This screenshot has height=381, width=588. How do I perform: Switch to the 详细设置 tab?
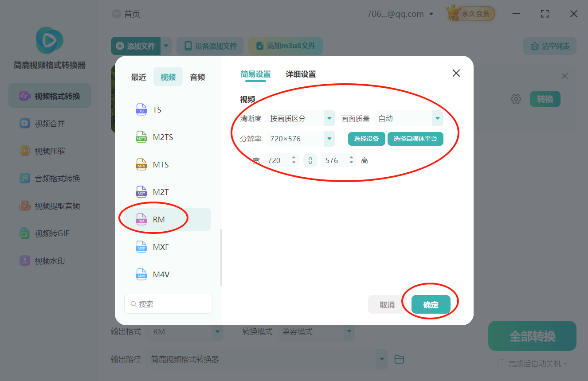click(300, 74)
